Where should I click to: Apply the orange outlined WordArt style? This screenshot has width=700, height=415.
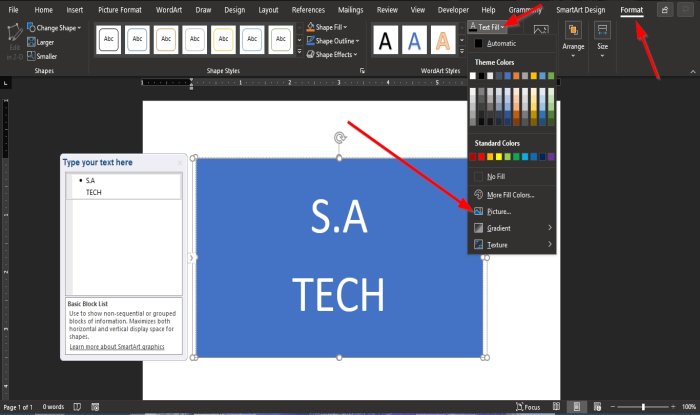(x=442, y=40)
